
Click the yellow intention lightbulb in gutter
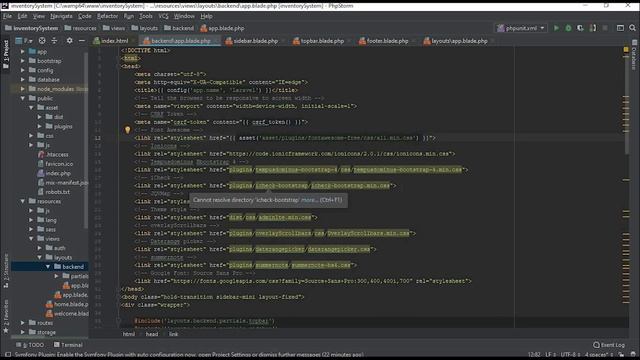(127, 130)
